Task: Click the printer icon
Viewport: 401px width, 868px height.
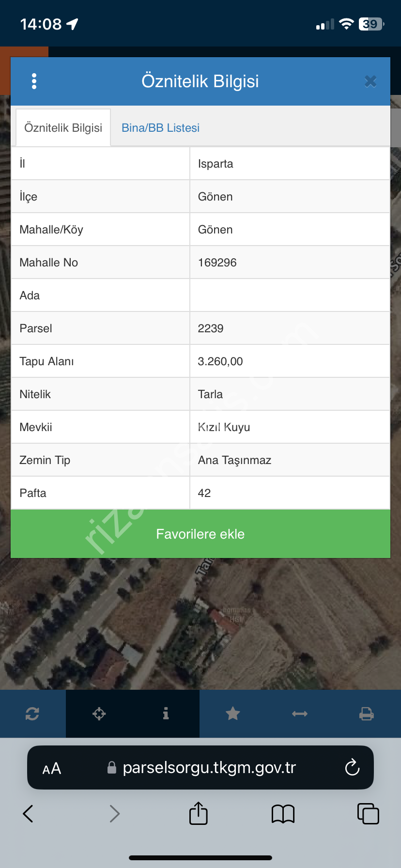Action: click(367, 713)
